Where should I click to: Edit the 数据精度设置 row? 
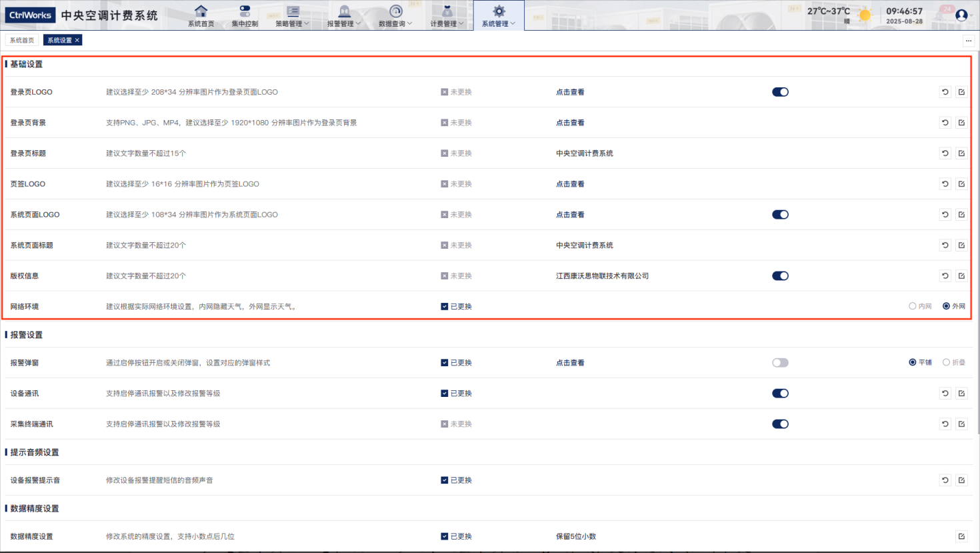[961, 536]
